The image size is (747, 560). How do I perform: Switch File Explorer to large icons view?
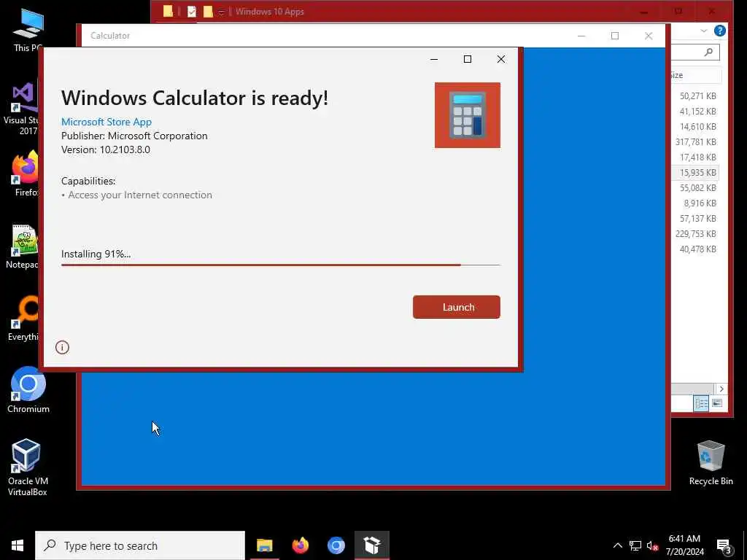(716, 404)
